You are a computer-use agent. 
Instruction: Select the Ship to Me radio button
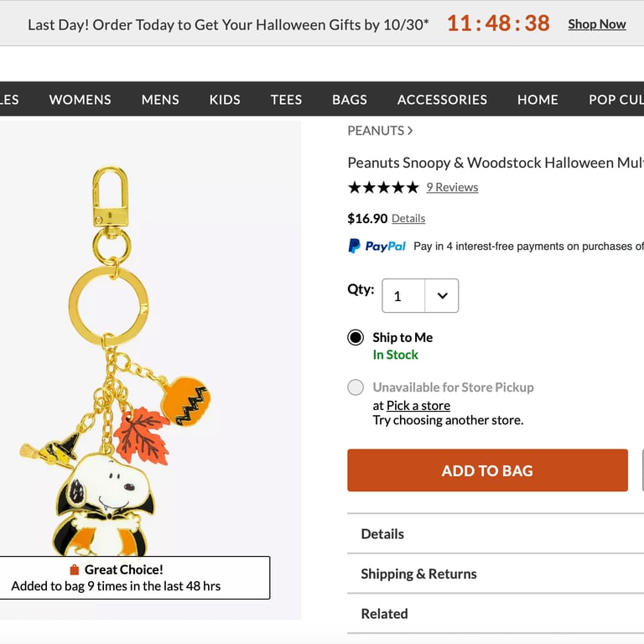(x=356, y=338)
